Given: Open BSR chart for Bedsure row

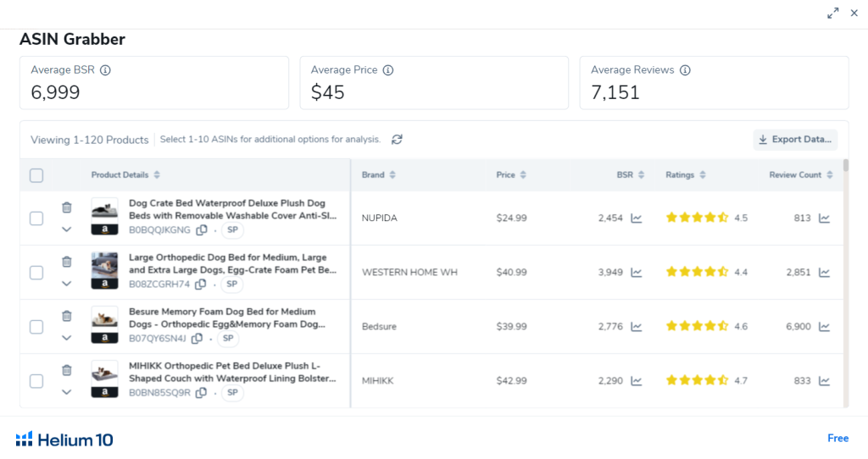Looking at the screenshot, I should tap(637, 327).
